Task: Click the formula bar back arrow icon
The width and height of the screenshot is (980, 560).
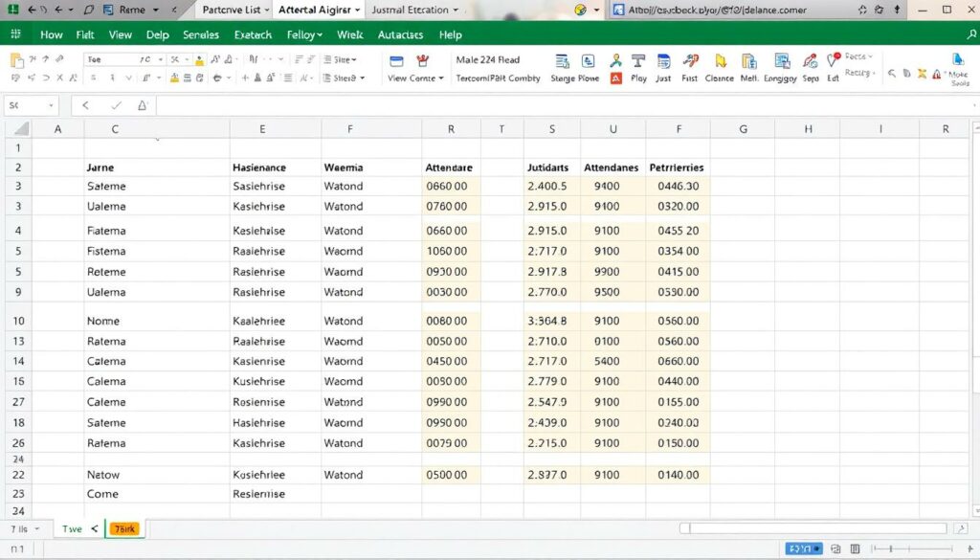Action: click(85, 105)
